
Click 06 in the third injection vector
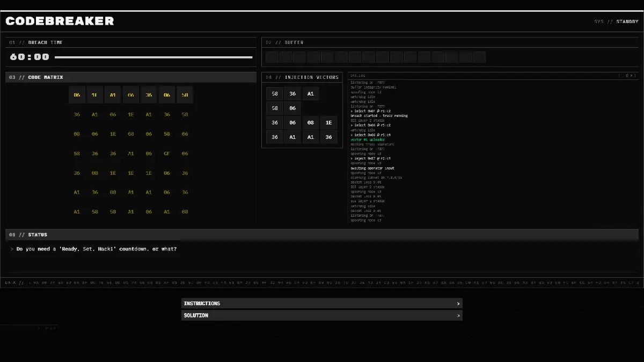(292, 123)
